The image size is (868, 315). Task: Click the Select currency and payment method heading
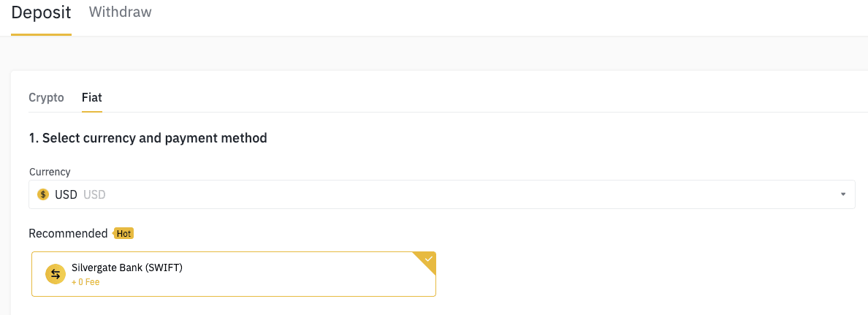coord(148,138)
